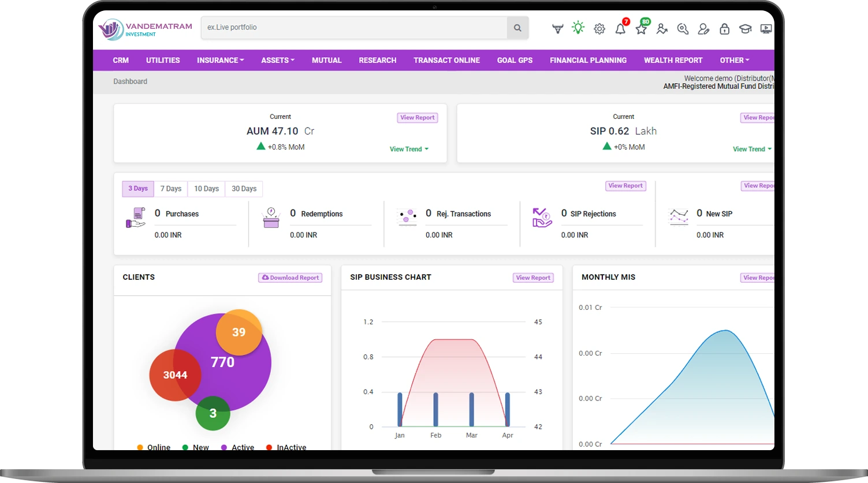868x483 pixels.
Task: Click the green SIP up triangle
Action: pos(607,146)
